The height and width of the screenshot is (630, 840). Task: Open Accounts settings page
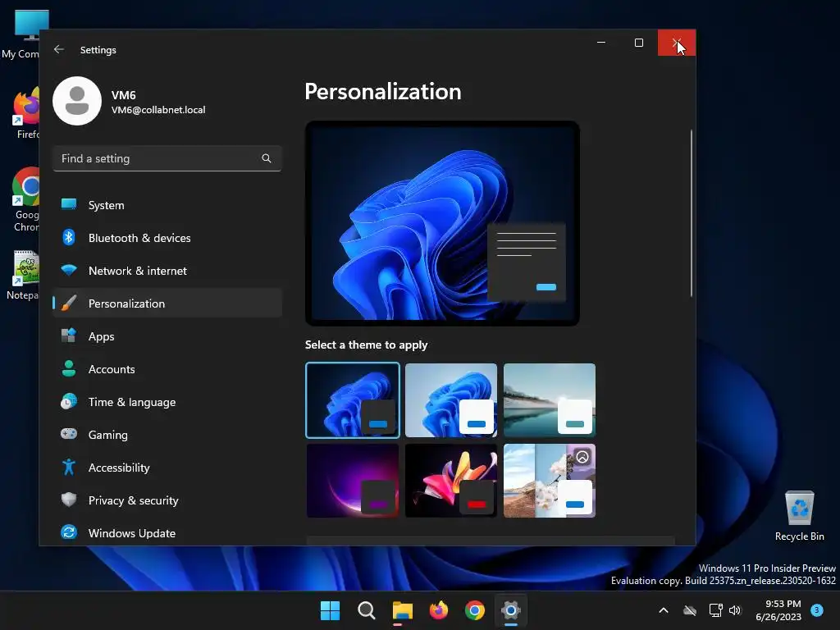coord(167,369)
